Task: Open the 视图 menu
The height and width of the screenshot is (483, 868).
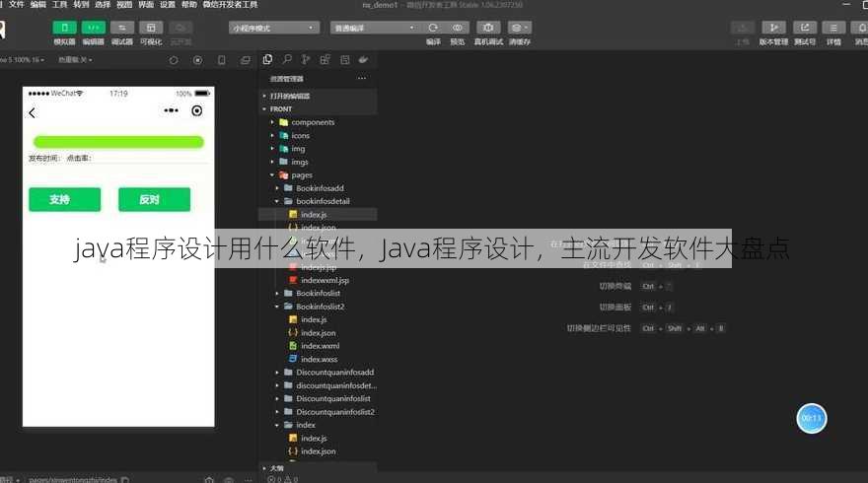Action: 124,4
